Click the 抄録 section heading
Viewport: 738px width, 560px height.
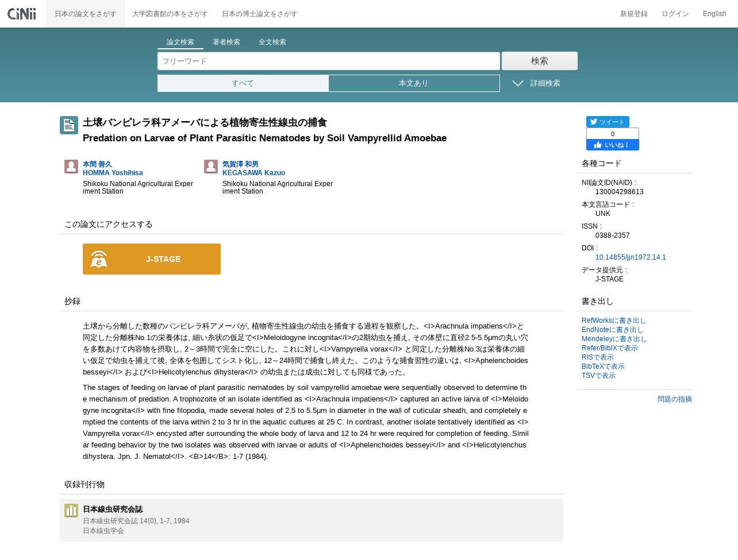72,301
